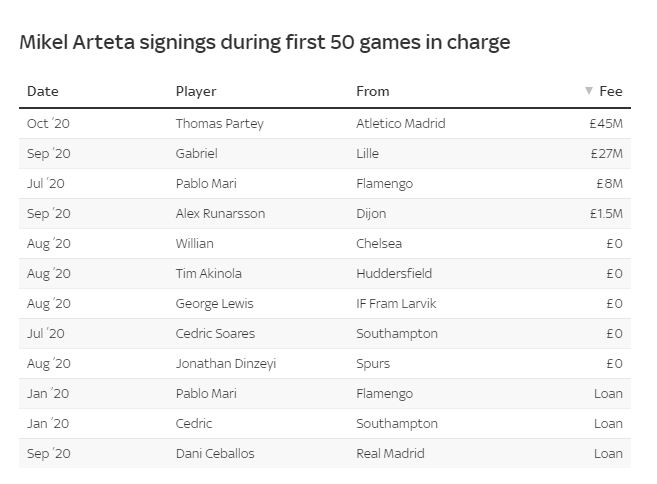Screen dimensions: 657x484
Task: Click the Tim Akinola player name
Action: [209, 274]
